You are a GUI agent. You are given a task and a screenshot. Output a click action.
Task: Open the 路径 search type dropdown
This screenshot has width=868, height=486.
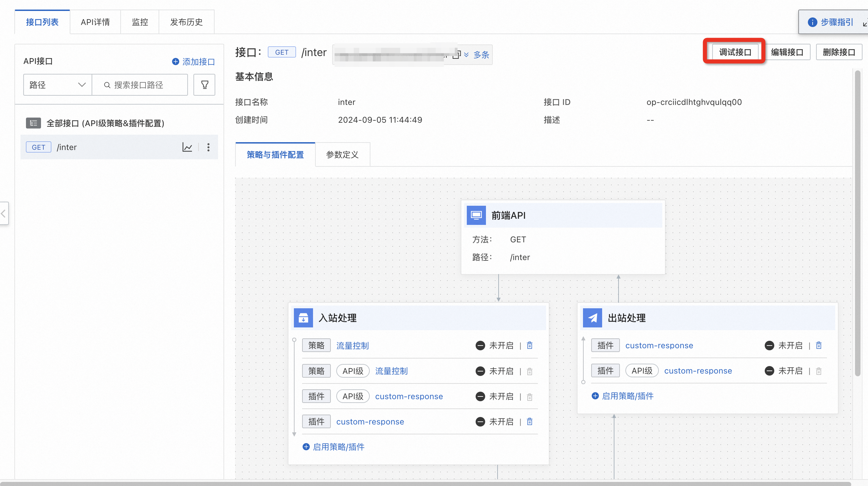(57, 85)
